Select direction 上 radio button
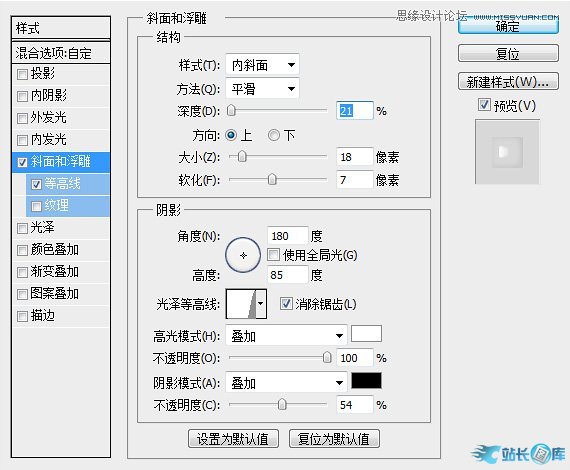 pyautogui.click(x=231, y=136)
